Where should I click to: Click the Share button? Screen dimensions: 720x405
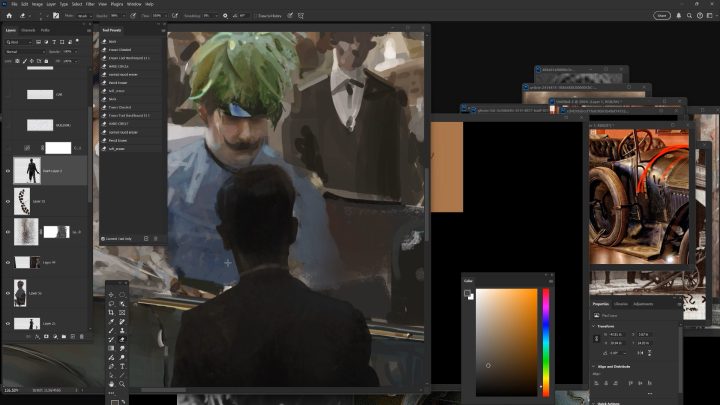pos(662,16)
